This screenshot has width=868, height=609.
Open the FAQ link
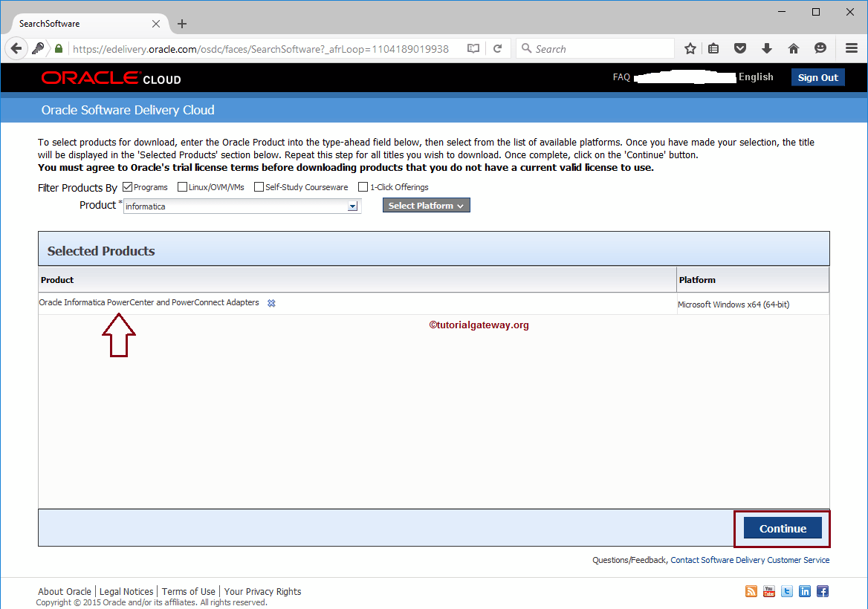tap(621, 77)
